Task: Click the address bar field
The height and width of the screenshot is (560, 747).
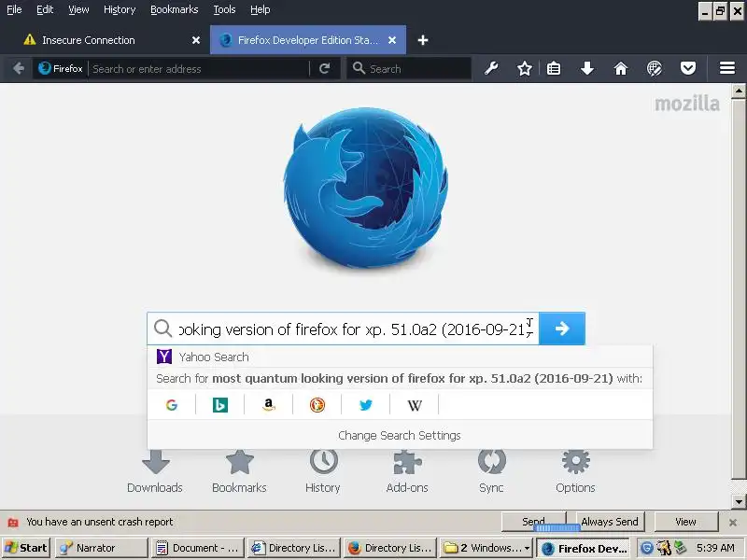Action: tap(198, 68)
